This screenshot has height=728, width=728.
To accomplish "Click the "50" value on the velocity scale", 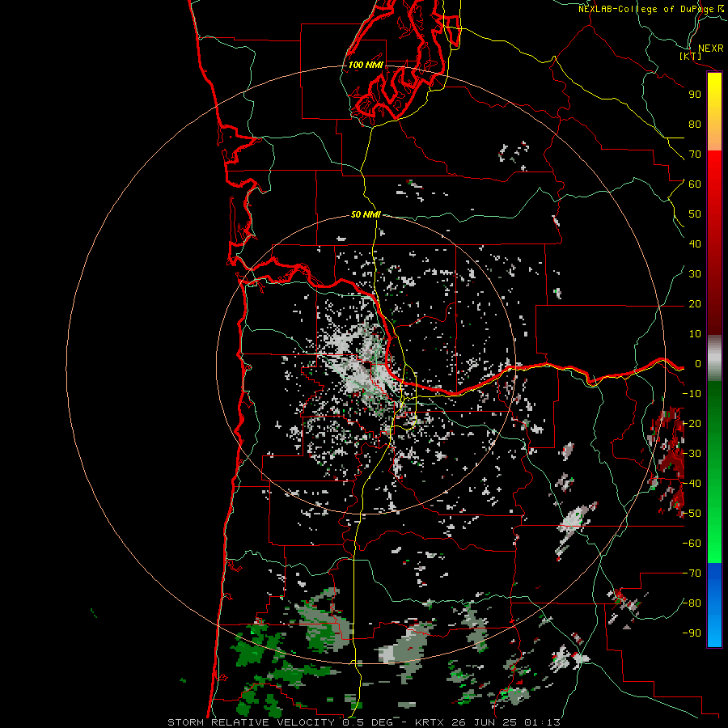I will (695, 214).
